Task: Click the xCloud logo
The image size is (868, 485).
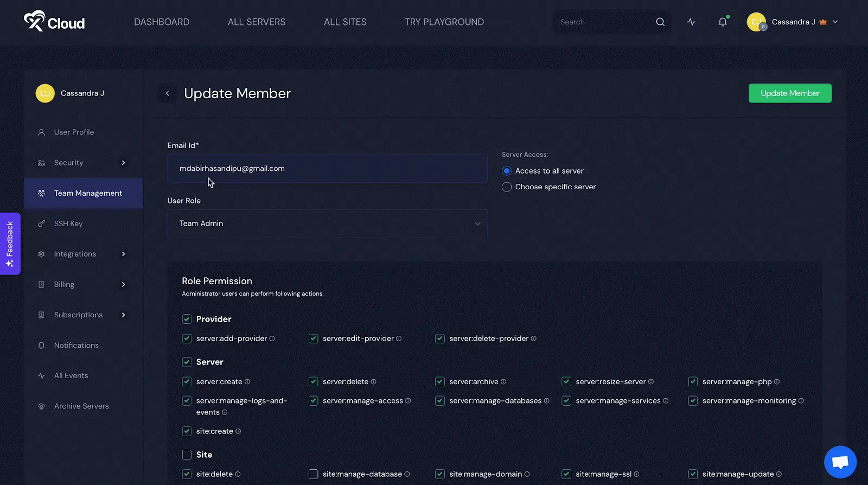Action: [54, 22]
